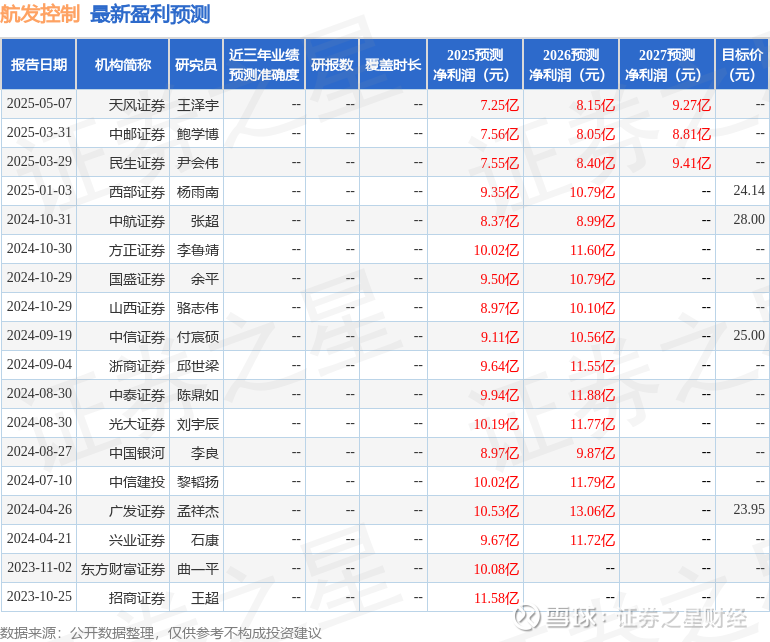Click the 7.25亿 profit value

[499, 105]
